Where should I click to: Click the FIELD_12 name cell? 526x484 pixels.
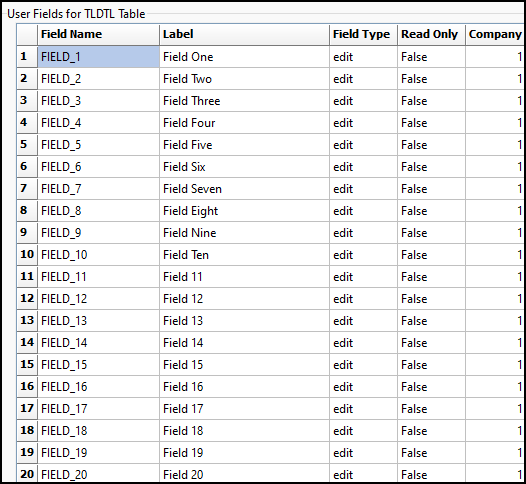click(x=98, y=299)
